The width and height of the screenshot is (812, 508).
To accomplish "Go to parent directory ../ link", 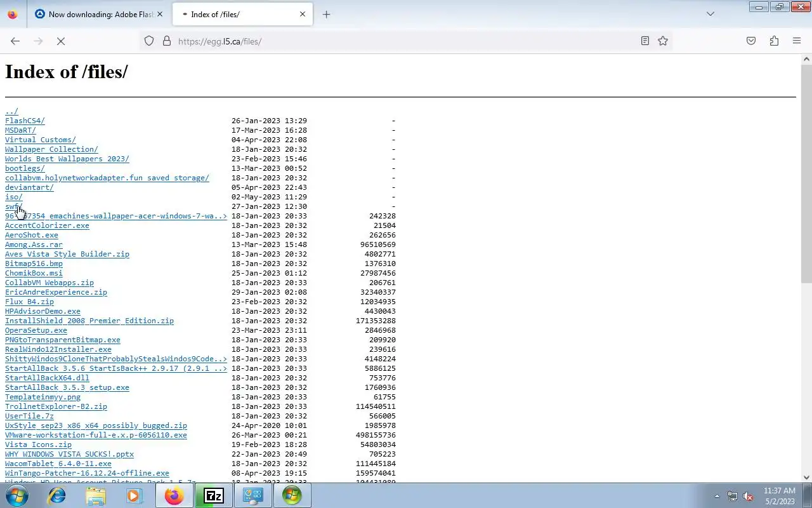I will pos(11,111).
